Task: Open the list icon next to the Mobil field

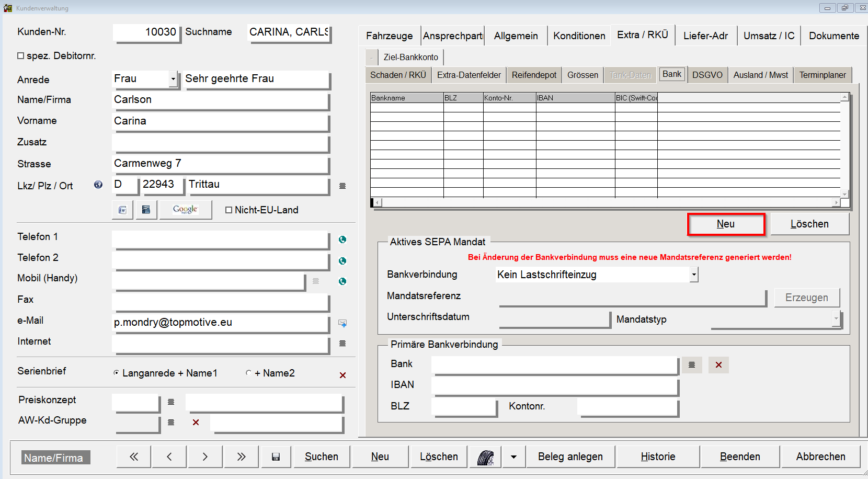Action: point(316,281)
